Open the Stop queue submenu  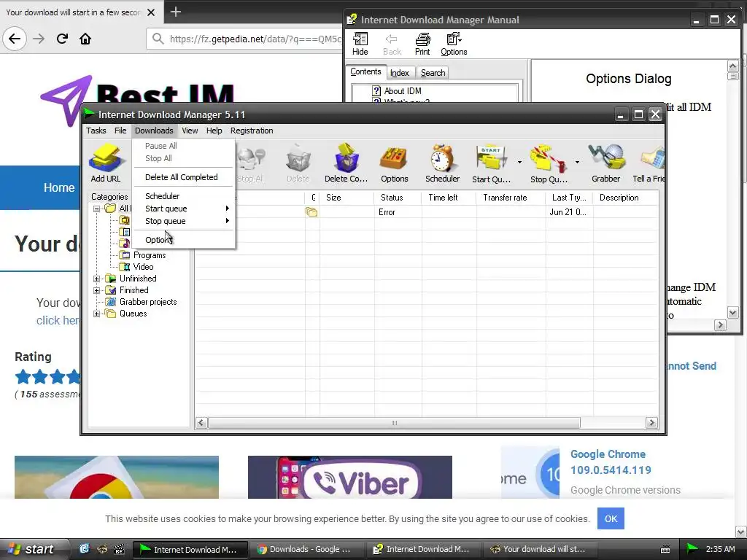(184, 221)
